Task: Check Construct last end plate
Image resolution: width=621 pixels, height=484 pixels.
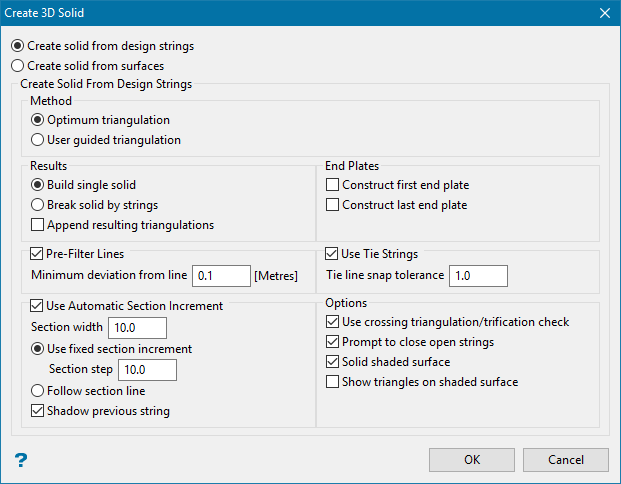Action: pyautogui.click(x=333, y=205)
